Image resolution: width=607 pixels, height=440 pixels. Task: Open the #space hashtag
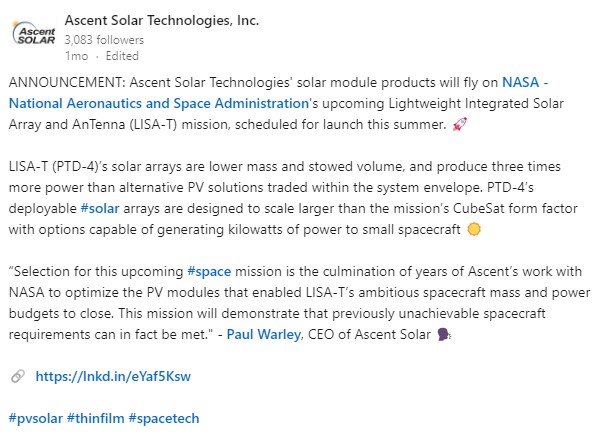209,272
